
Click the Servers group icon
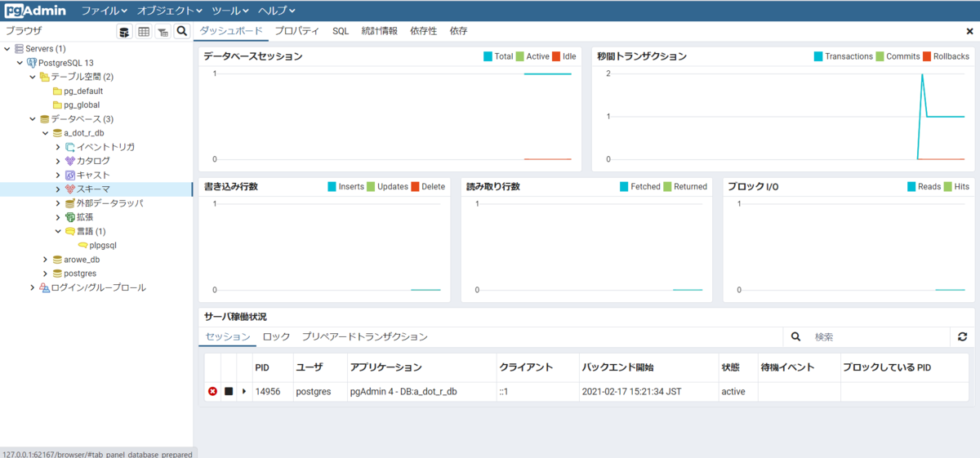tap(19, 49)
